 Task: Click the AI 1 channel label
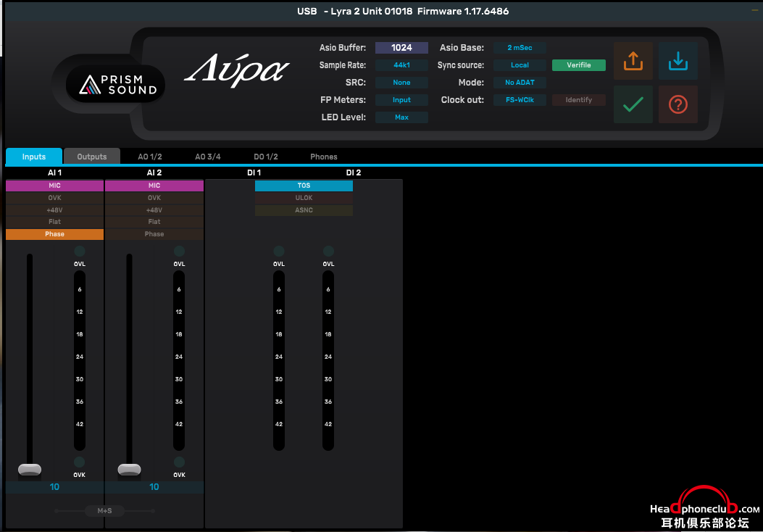54,173
